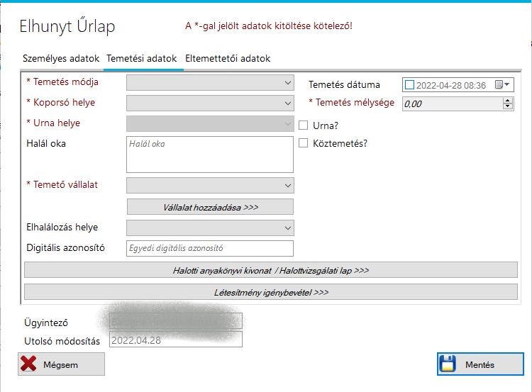
Task: Click the floppy disk save icon
Action: click(447, 364)
